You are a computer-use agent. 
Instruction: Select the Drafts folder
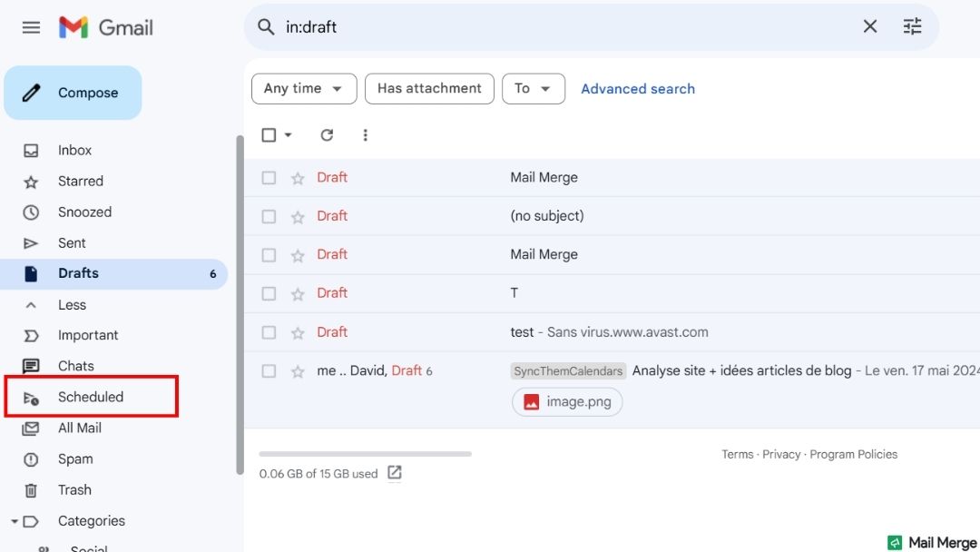[113, 274]
